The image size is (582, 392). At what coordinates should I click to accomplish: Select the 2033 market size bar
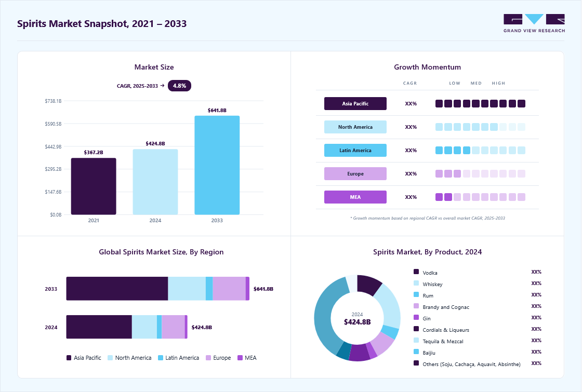click(217, 165)
